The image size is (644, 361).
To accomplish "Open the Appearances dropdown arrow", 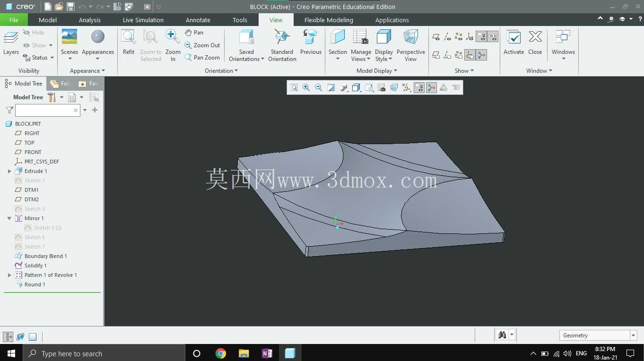I will (x=98, y=59).
